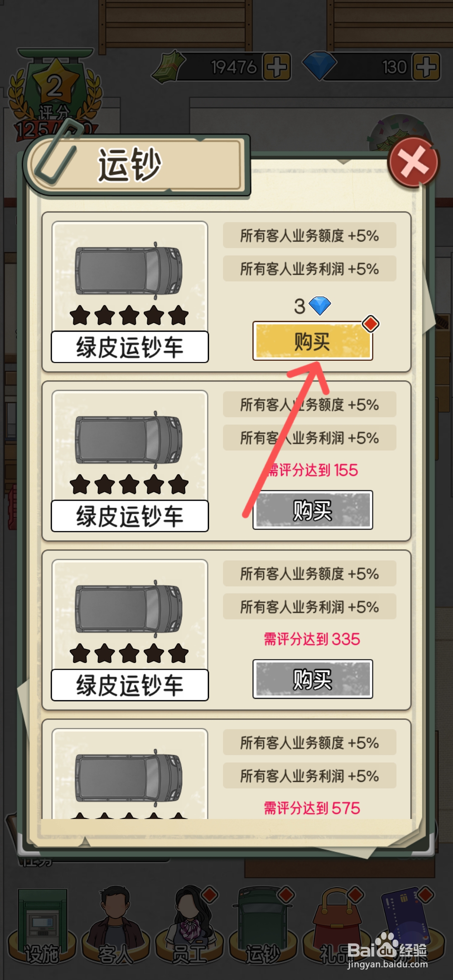The width and height of the screenshot is (453, 980).
Task: Tap first item's 所有客人业务额度 +5% label
Action: tap(309, 235)
